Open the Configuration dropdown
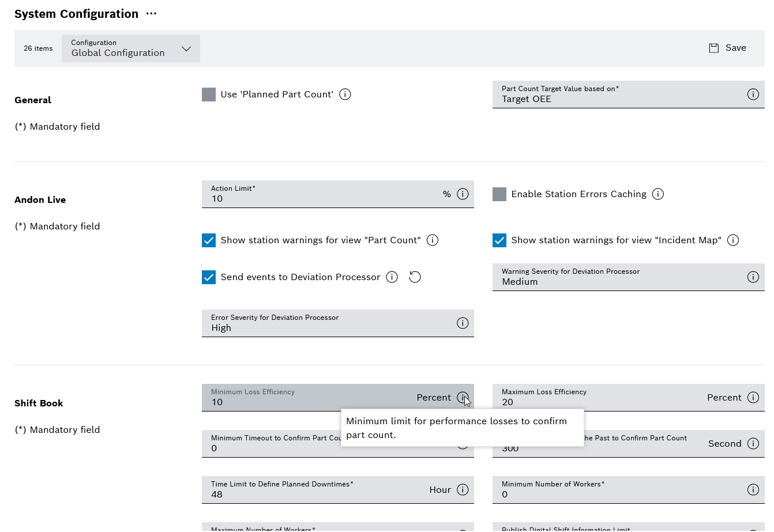The width and height of the screenshot is (774, 532). pos(186,48)
